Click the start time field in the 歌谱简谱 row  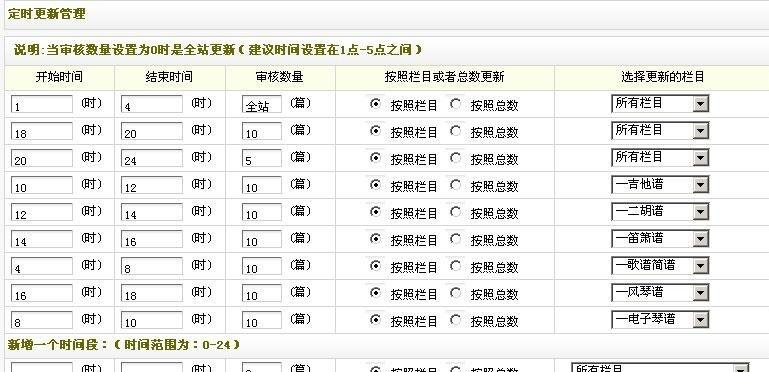coord(42,266)
